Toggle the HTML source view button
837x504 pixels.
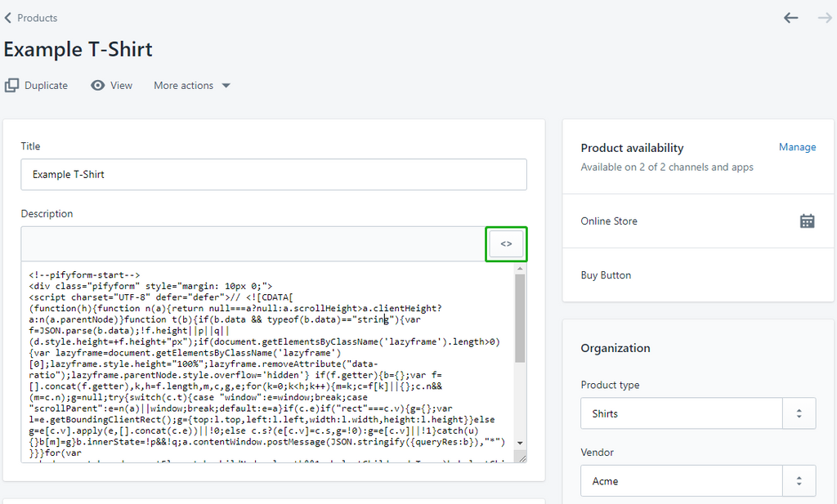click(x=506, y=244)
